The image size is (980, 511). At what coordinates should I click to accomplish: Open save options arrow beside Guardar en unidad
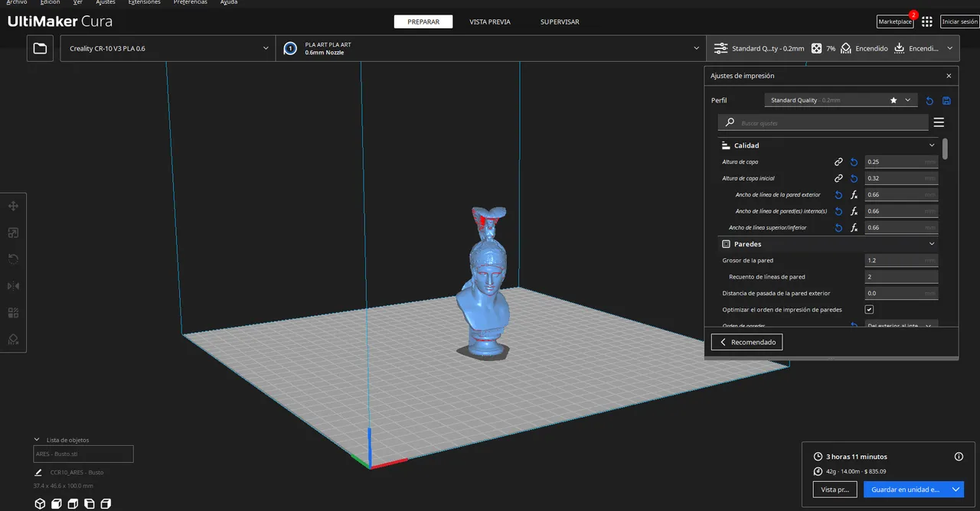(955, 490)
